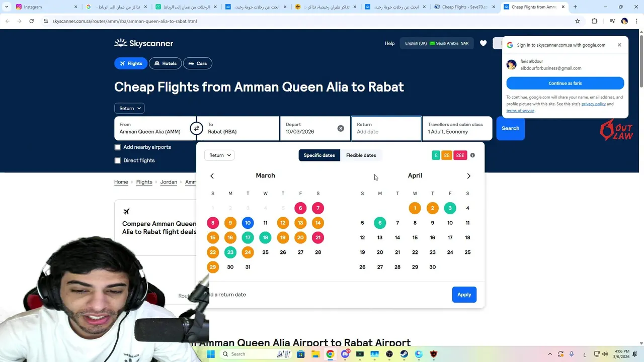This screenshot has width=644, height=362.
Task: Click the Apply button
Action: (464, 295)
